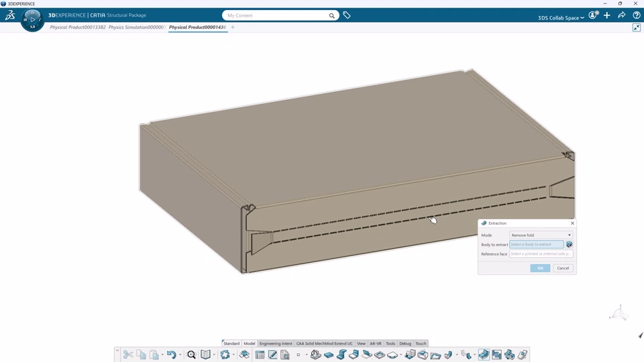Collapse the bottom toolbar with left chevron
Screen dimensions: 644x362
click(117, 351)
